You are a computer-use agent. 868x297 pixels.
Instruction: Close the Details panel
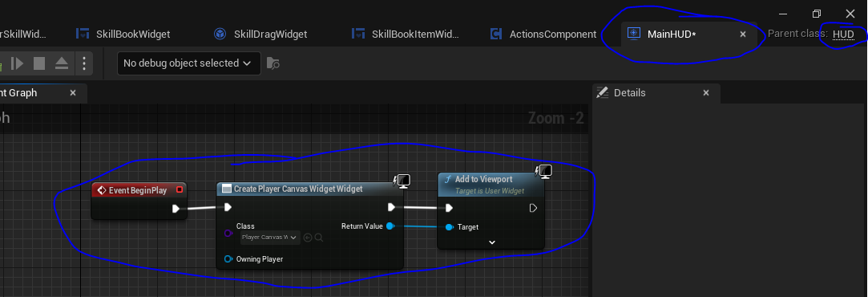click(x=706, y=93)
